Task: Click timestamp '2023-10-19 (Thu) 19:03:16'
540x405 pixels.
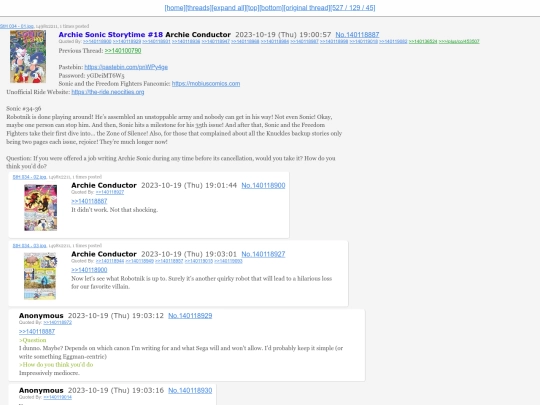Action: coord(116,391)
